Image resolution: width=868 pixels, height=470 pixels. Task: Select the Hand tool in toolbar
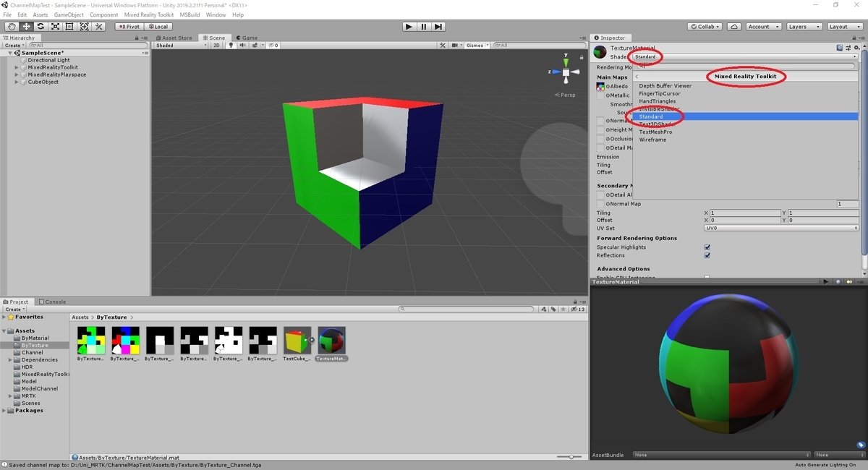click(x=12, y=27)
